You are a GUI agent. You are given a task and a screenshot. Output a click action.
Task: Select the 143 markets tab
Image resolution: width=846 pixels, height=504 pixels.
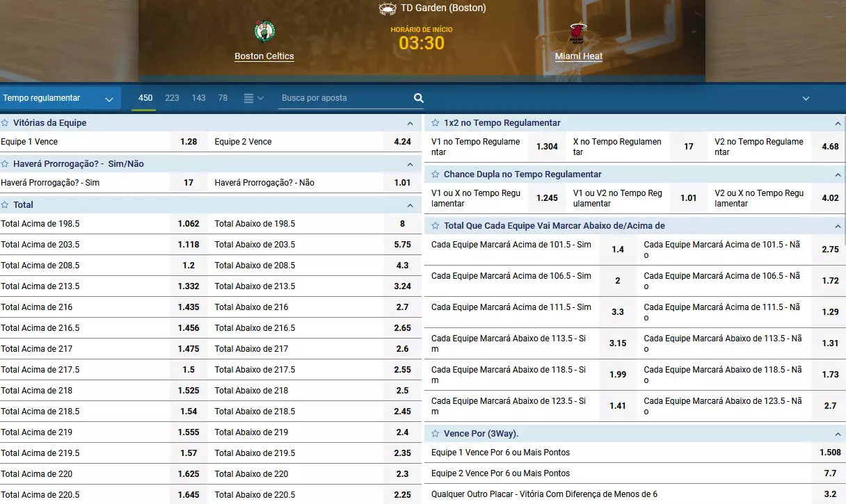pyautogui.click(x=198, y=98)
